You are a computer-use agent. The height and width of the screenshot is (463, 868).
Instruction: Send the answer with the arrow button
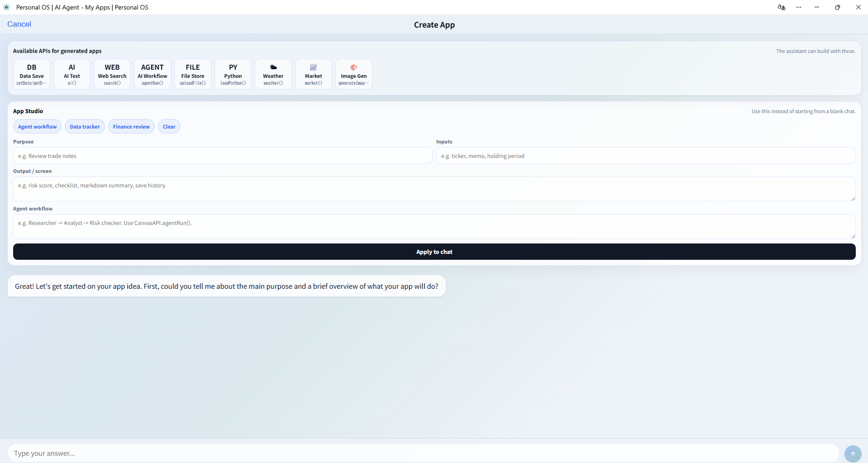pos(853,453)
